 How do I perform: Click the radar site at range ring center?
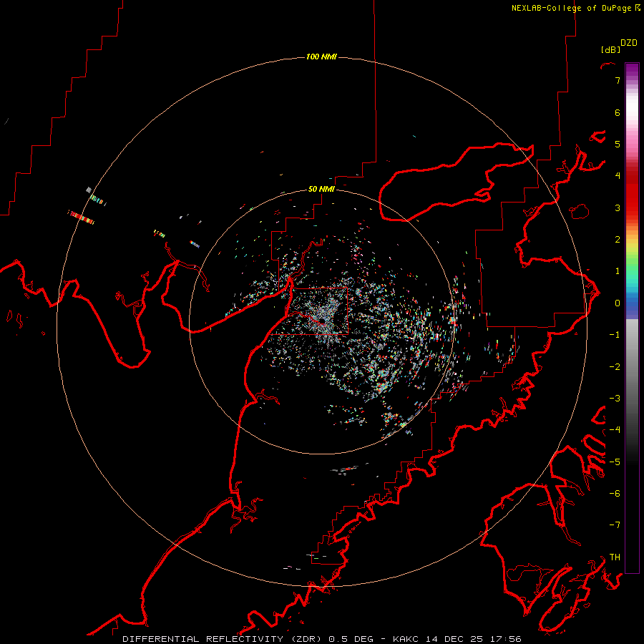tap(321, 321)
